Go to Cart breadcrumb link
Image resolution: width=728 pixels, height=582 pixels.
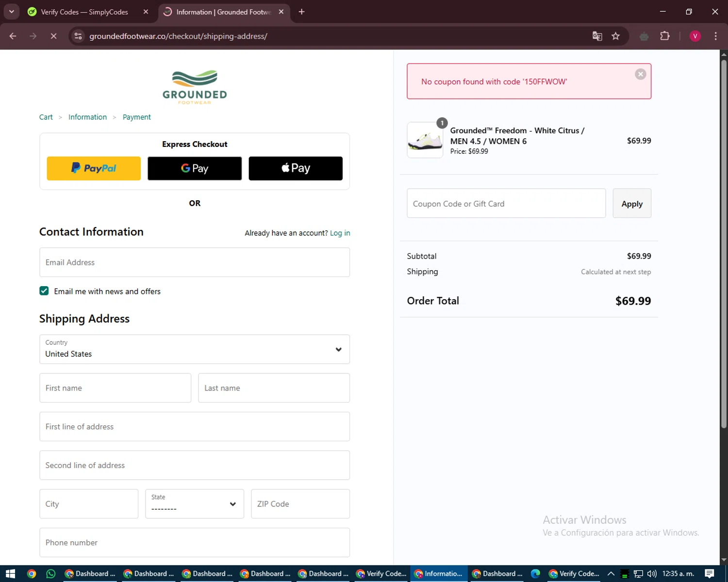(x=46, y=117)
